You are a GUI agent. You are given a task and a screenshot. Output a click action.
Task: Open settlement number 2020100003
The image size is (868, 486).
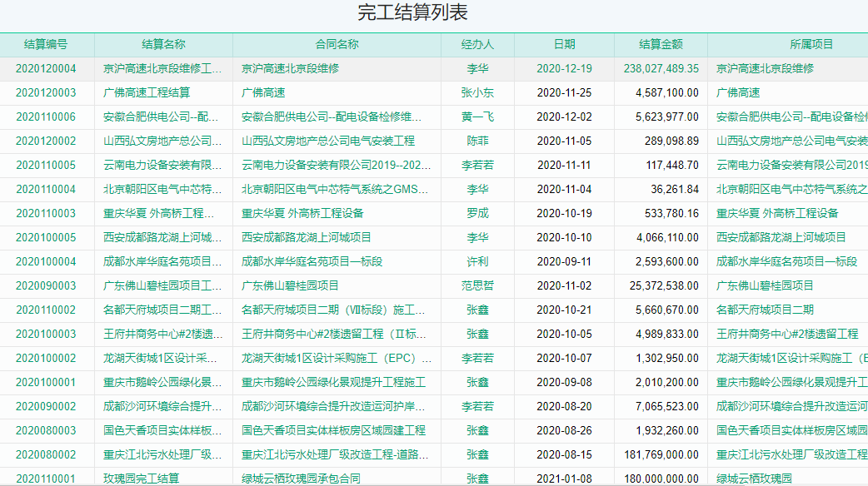coord(46,335)
